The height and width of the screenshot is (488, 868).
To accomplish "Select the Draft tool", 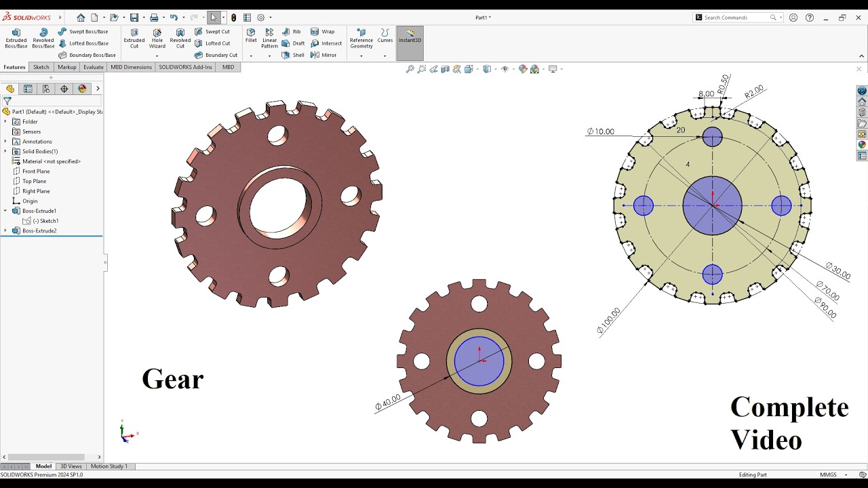I will click(x=293, y=43).
